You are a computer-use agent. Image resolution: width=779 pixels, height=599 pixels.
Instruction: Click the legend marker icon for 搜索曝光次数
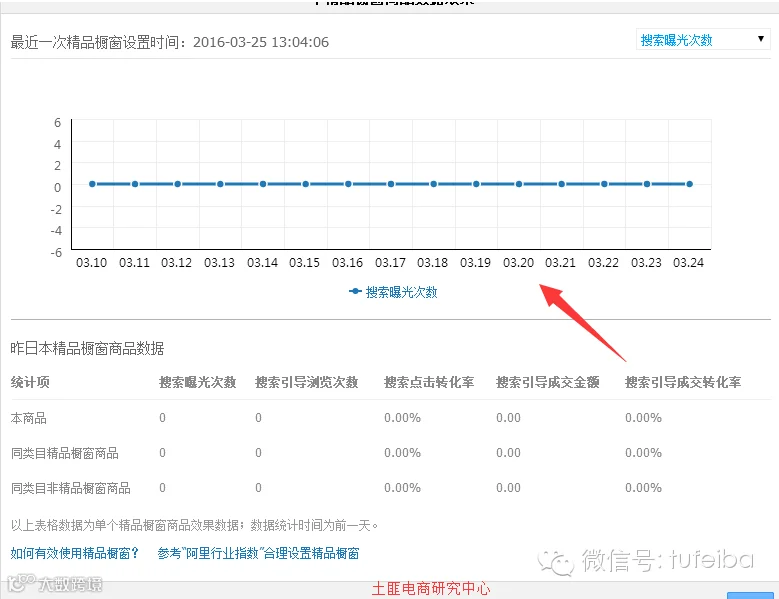point(355,291)
